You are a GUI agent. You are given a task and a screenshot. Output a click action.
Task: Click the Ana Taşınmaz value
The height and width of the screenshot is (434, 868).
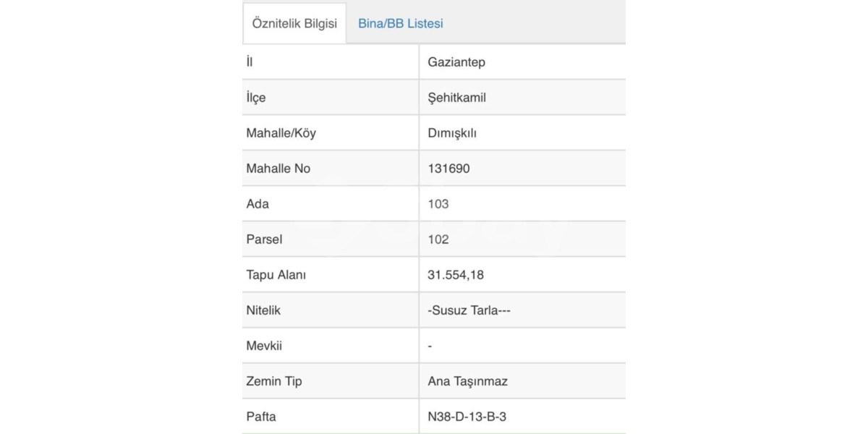[468, 381]
